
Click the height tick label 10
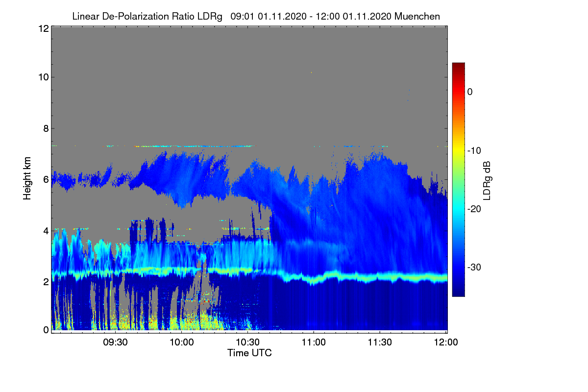[43, 77]
